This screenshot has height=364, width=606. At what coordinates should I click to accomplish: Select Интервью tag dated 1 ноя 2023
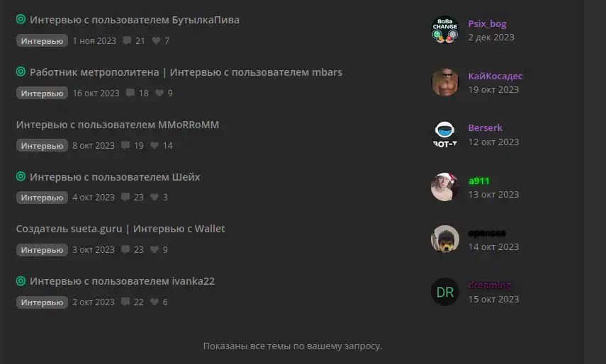pos(42,40)
